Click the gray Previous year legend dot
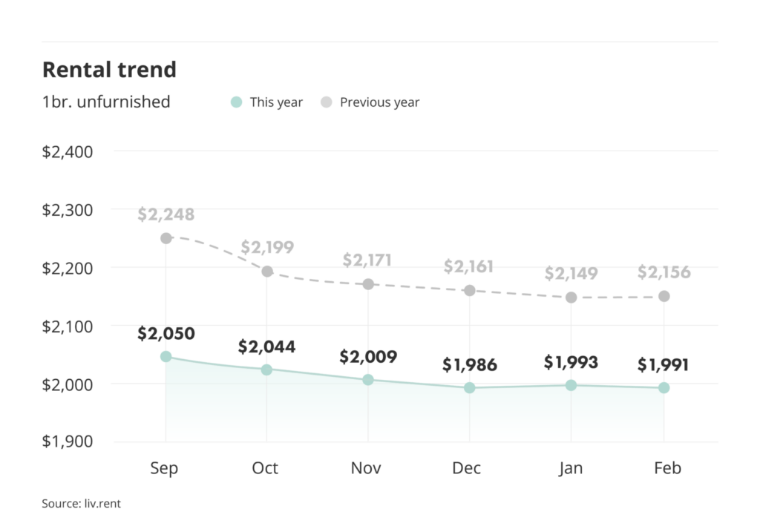The width and height of the screenshot is (760, 532). point(326,102)
